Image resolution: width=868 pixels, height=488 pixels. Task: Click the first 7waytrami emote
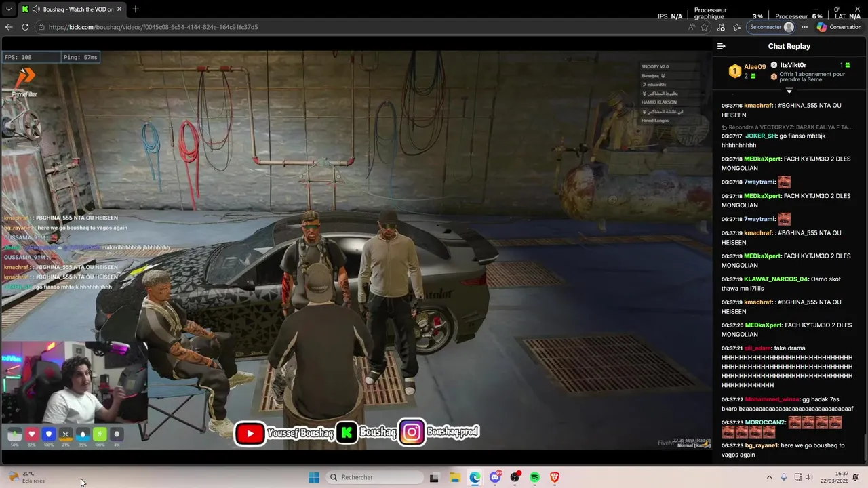784,182
